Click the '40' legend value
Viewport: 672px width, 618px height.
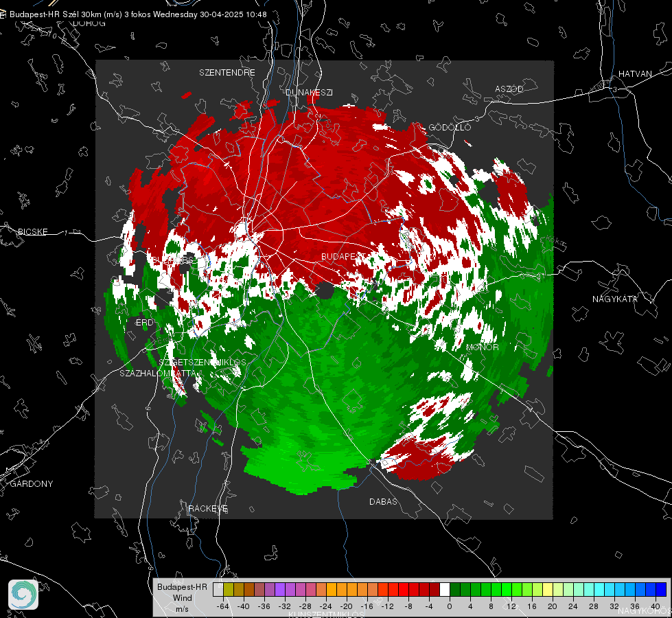click(x=656, y=606)
